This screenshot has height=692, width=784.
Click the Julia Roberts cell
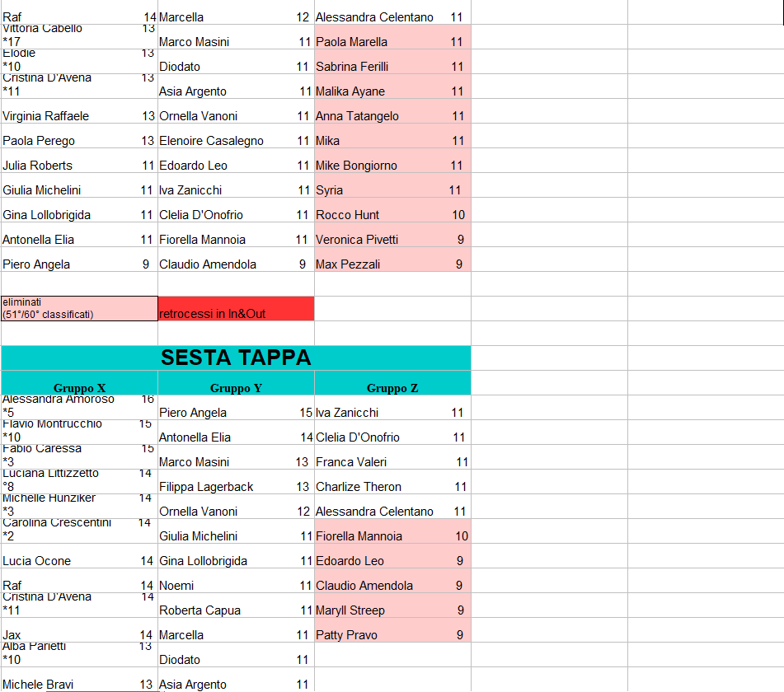[38, 166]
